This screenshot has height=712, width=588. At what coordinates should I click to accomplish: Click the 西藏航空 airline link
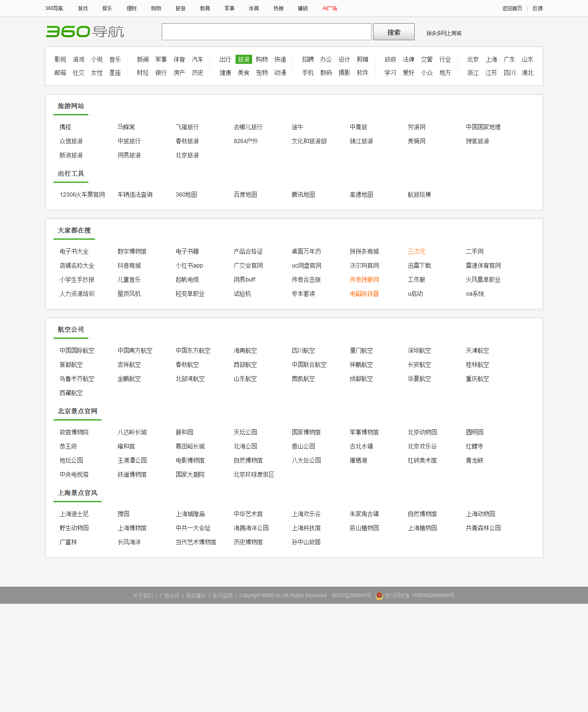pyautogui.click(x=71, y=393)
